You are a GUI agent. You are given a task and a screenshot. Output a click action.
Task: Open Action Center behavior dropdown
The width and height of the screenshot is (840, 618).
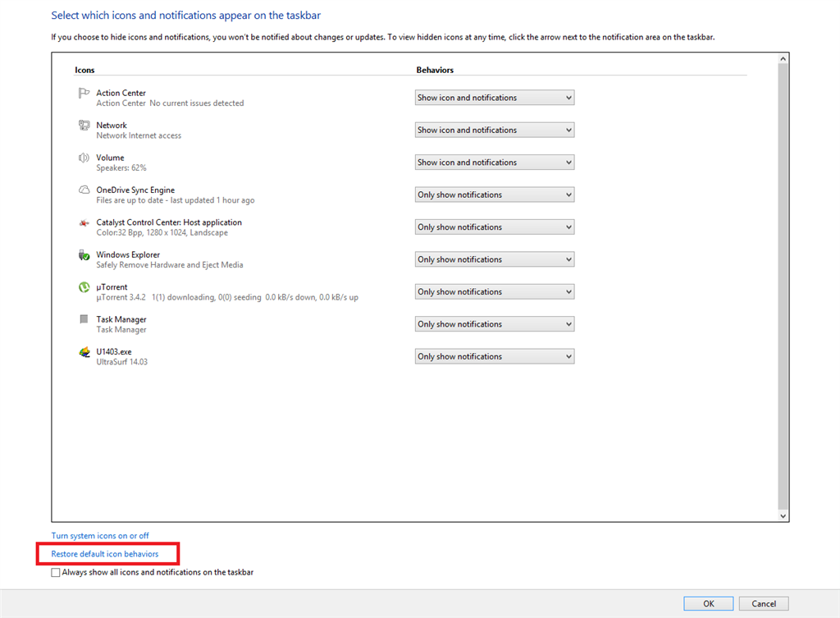[495, 98]
